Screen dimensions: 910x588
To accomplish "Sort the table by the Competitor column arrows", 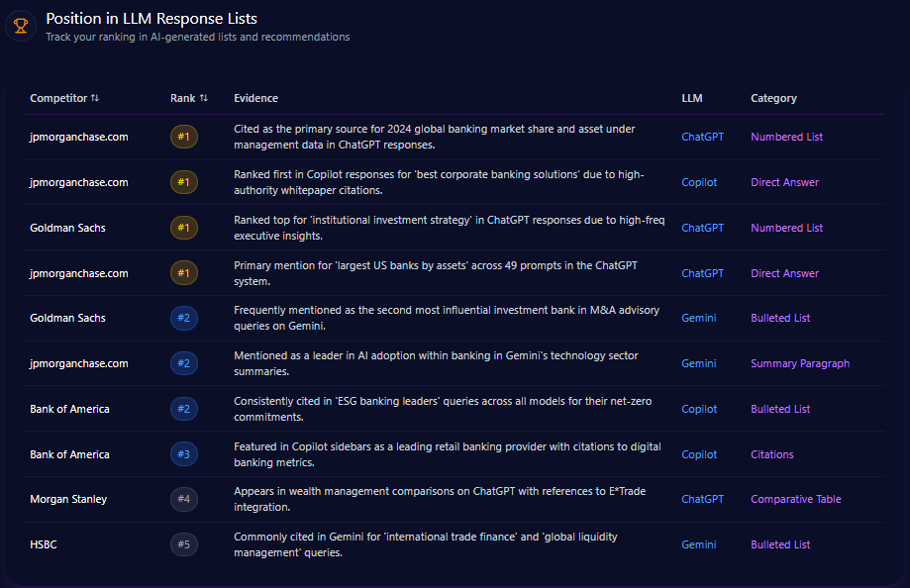I will [95, 98].
